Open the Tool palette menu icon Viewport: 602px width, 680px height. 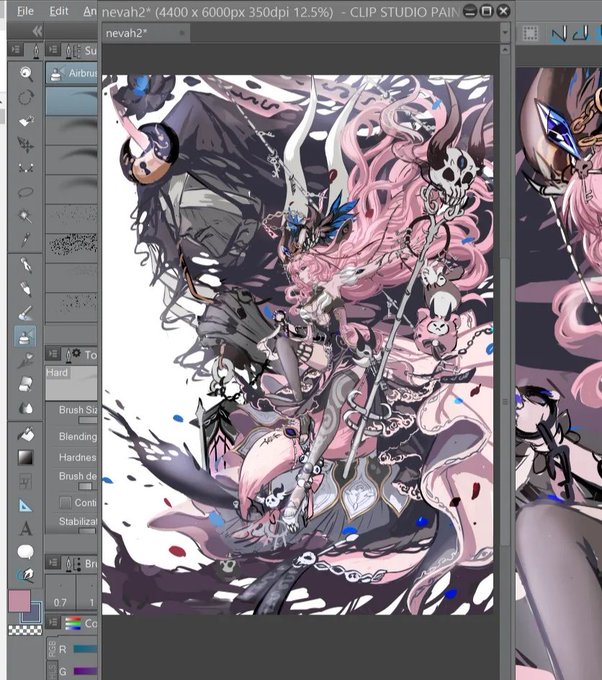tap(16, 50)
